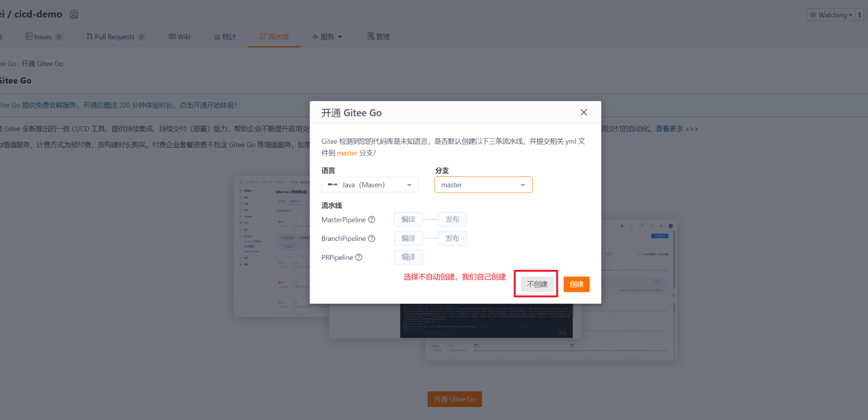Click the 统计 bar chart icon
This screenshot has width=868, height=420.
tap(217, 36)
